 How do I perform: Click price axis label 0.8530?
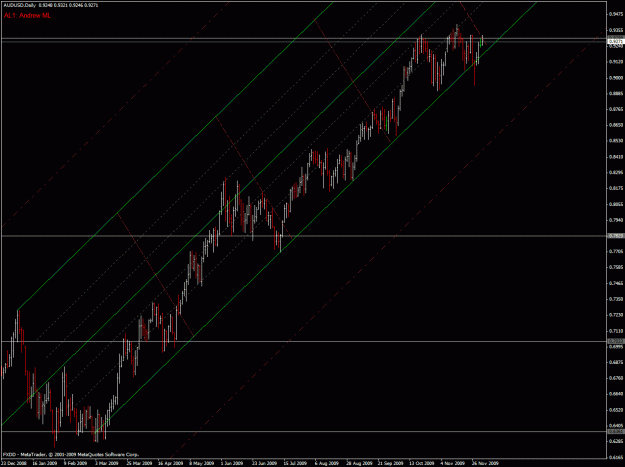[616, 141]
